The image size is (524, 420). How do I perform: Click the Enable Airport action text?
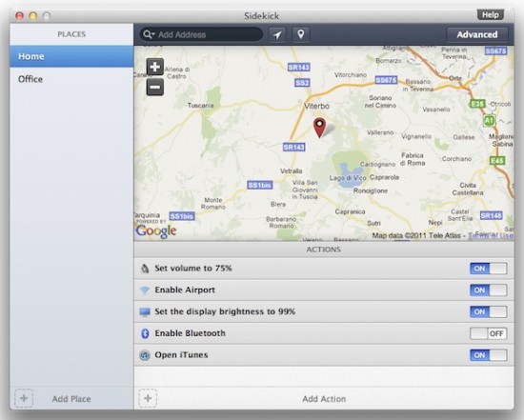185,290
